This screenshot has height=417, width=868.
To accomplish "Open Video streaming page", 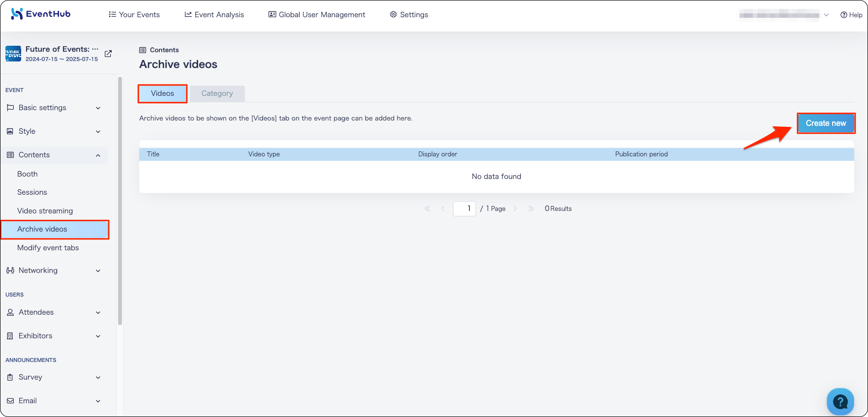I will click(45, 211).
